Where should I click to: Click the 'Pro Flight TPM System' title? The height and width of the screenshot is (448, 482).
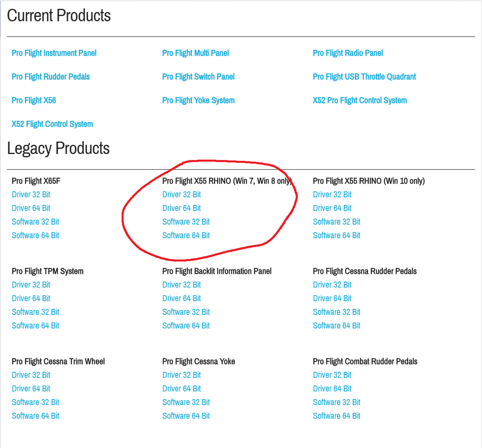click(x=47, y=271)
